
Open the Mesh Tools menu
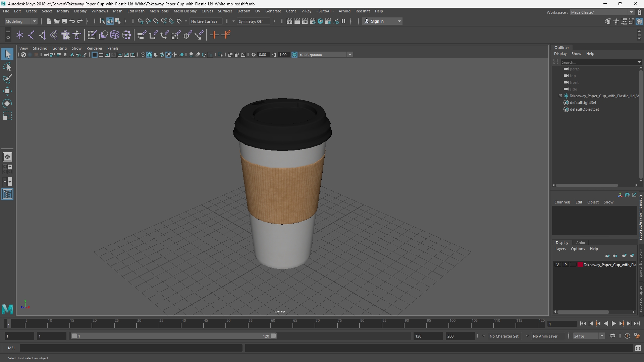[159, 11]
